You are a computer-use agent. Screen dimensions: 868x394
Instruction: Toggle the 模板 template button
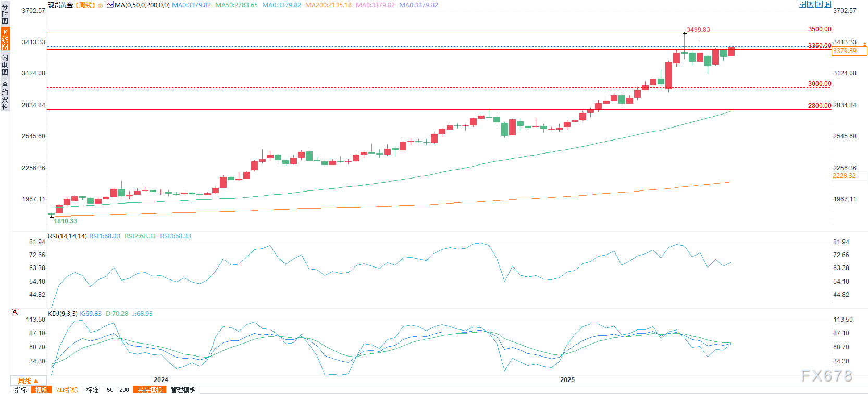pyautogui.click(x=41, y=390)
